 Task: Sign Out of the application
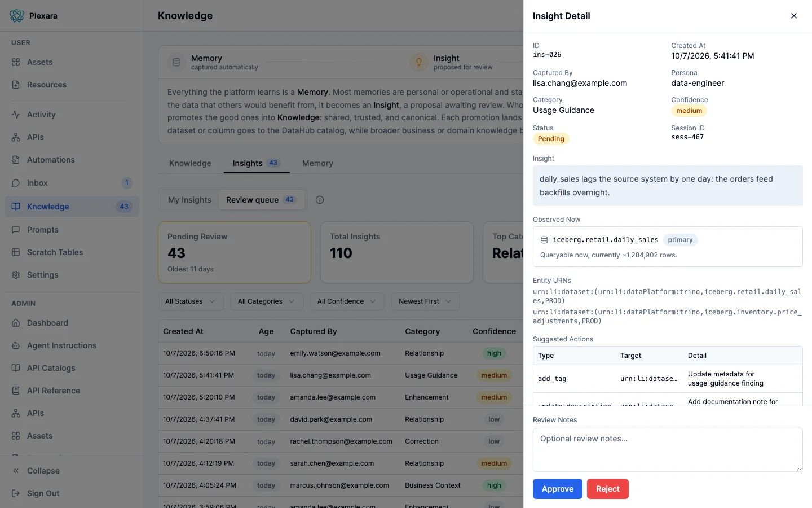point(72,493)
